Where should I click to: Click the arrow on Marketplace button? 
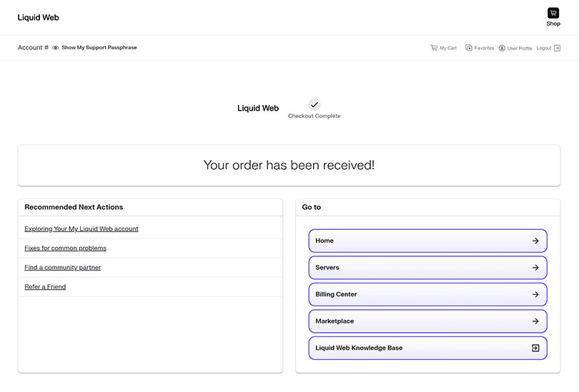[x=535, y=321]
